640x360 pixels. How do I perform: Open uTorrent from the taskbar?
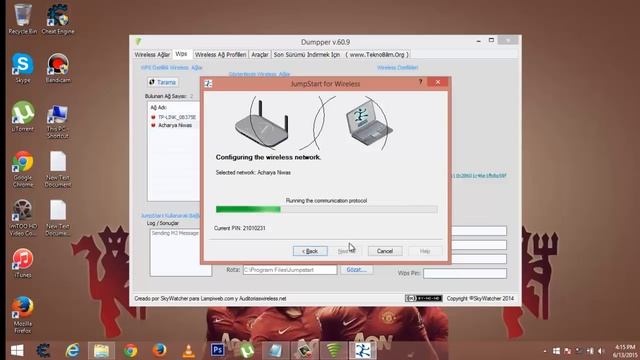tap(247, 350)
